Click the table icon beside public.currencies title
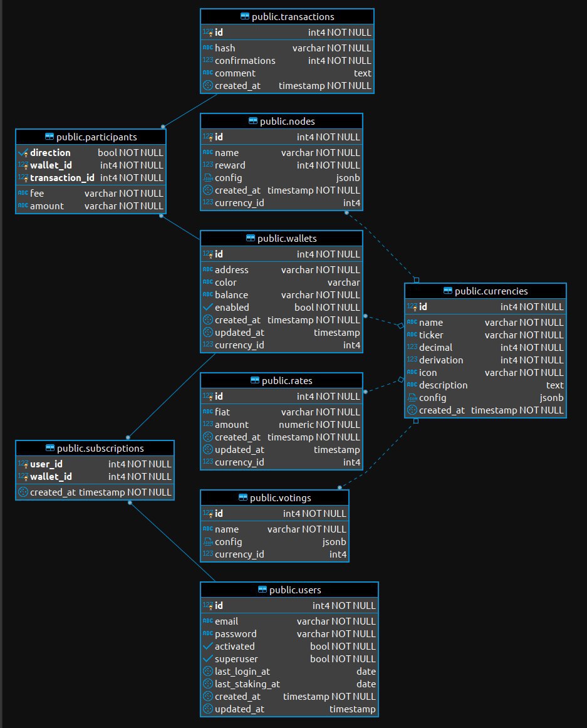The height and width of the screenshot is (728, 587). [x=448, y=291]
